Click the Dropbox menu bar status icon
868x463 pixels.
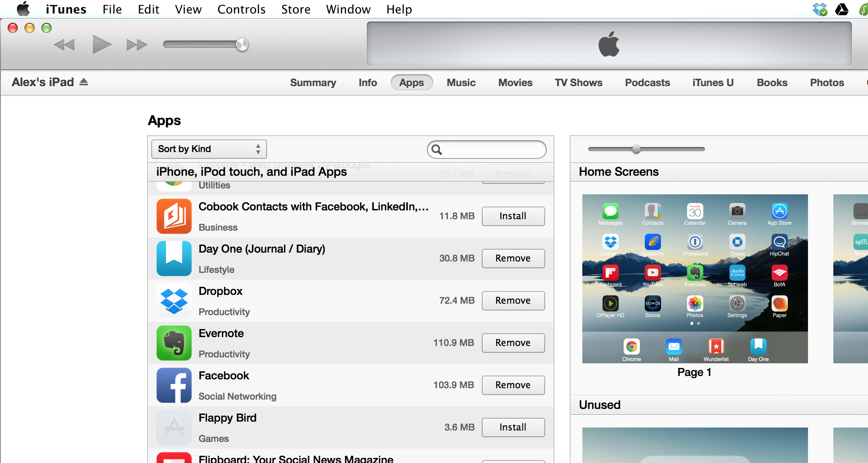click(x=820, y=9)
